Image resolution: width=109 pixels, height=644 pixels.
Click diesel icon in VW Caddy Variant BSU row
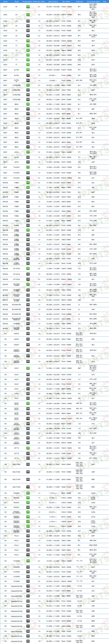[28, 356]
